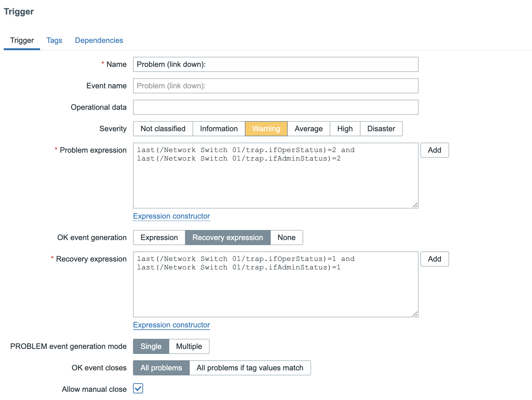532x400 pixels.
Task: Click the Event name field
Action: (x=276, y=85)
